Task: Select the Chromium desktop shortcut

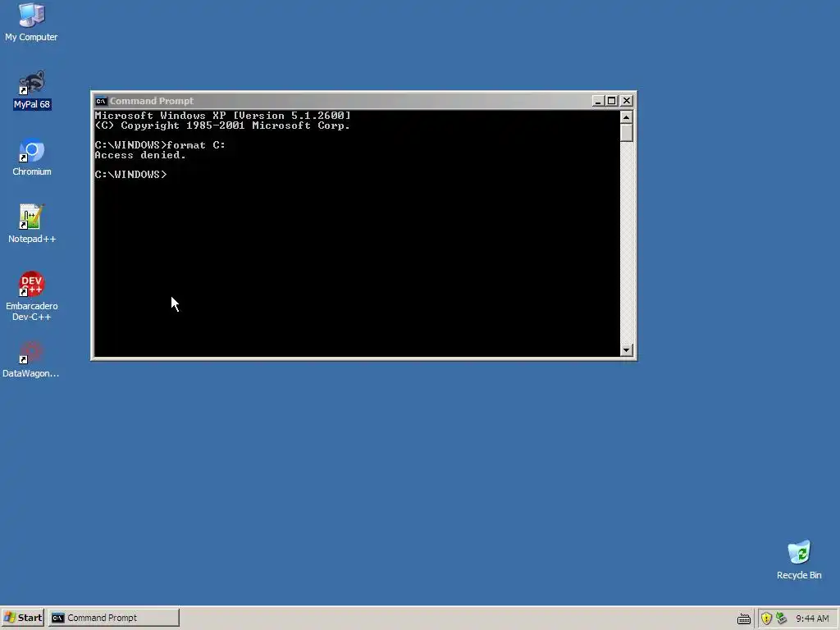Action: [32, 157]
